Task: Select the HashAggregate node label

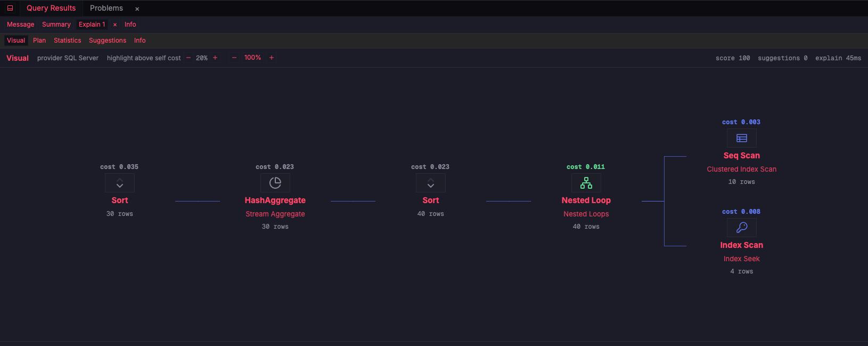Action: pyautogui.click(x=275, y=200)
